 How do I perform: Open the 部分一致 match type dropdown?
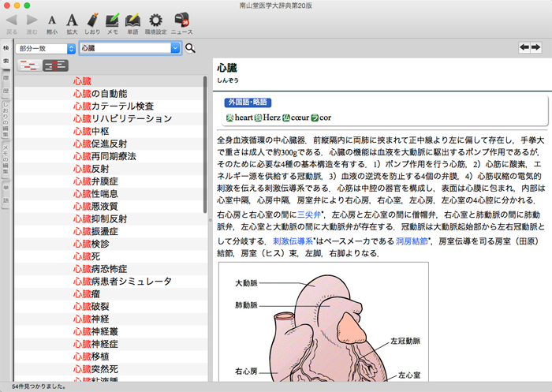click(47, 48)
